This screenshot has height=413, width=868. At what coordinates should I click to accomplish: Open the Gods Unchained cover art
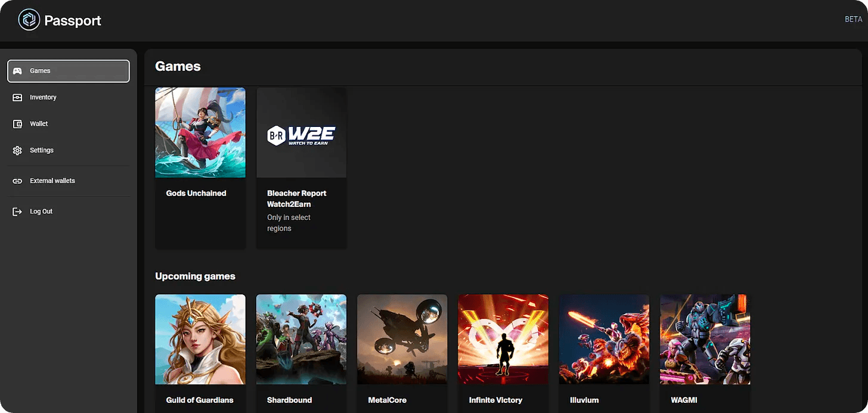[x=200, y=132]
